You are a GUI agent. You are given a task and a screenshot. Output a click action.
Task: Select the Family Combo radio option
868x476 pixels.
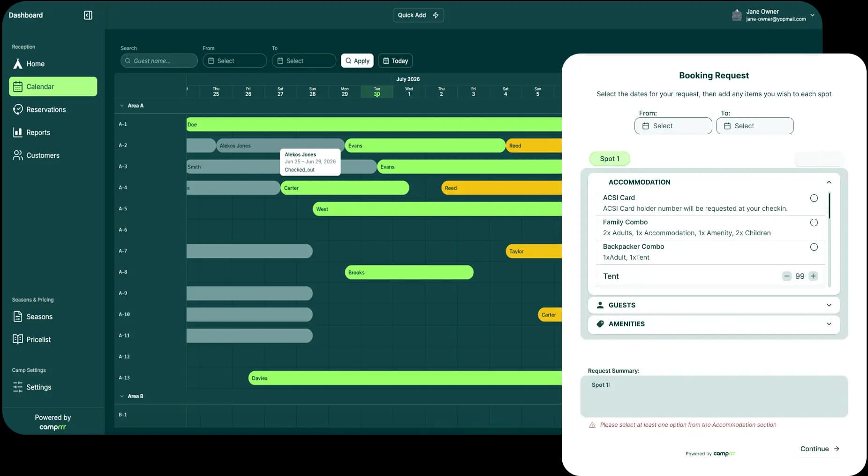click(814, 223)
